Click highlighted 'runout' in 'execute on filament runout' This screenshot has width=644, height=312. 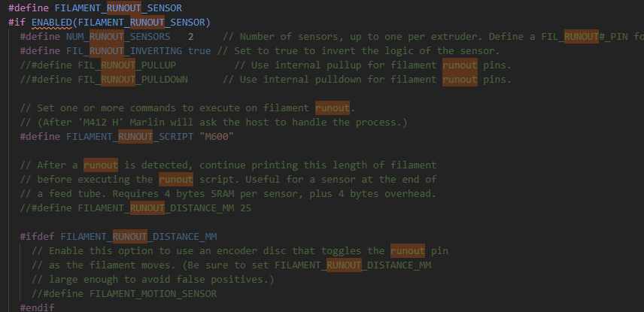333,108
